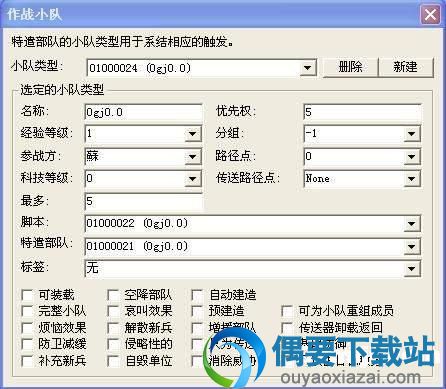
Task: Enable 可为小队重组成员 checkbox
Action: pos(287,311)
